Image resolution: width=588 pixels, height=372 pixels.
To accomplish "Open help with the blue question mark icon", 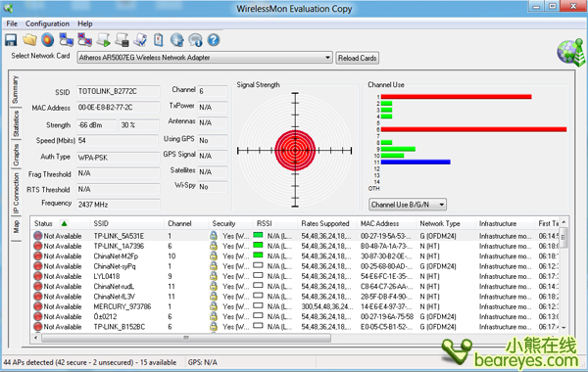I will pyautogui.click(x=214, y=40).
